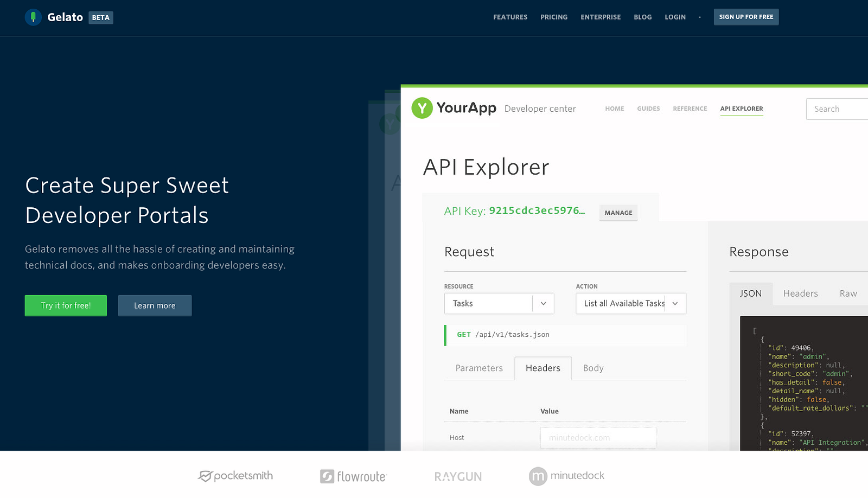Open the Enterprise navigation link
The width and height of the screenshot is (868, 498).
(x=601, y=17)
